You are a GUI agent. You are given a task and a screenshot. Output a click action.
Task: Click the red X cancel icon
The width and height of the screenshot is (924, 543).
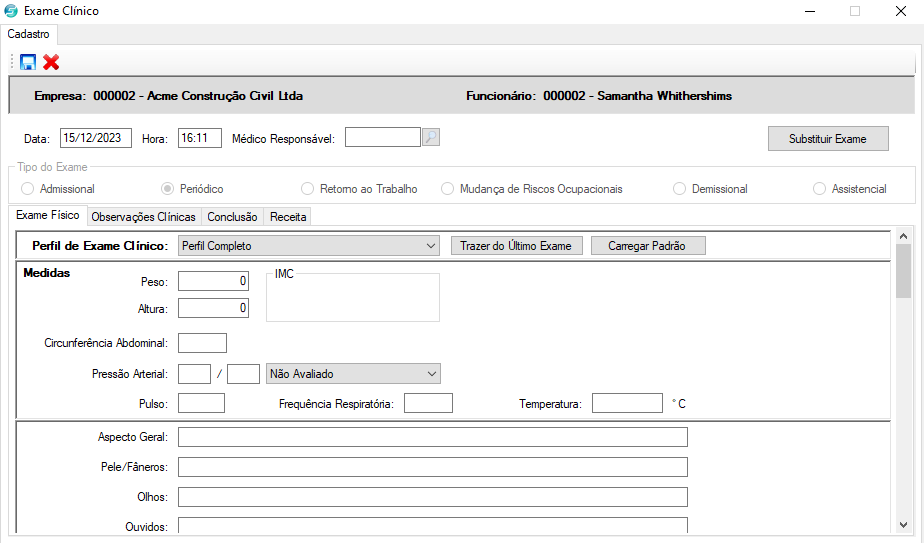(51, 62)
